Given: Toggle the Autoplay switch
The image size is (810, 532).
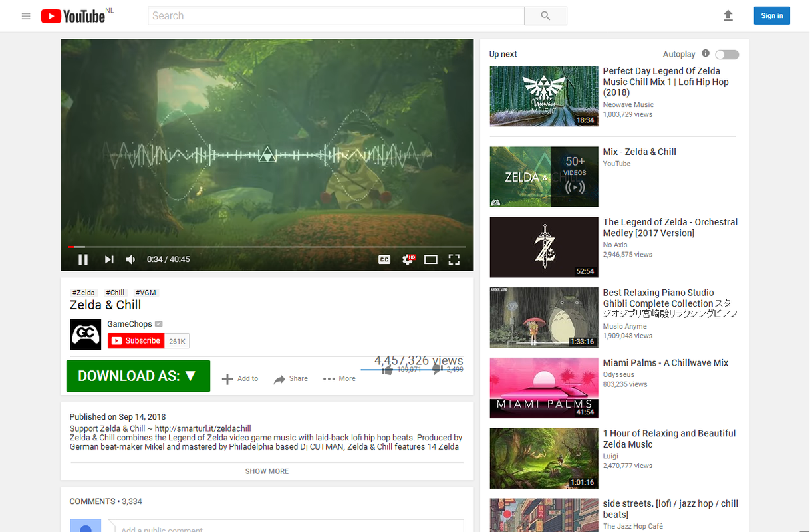Looking at the screenshot, I should 727,55.
